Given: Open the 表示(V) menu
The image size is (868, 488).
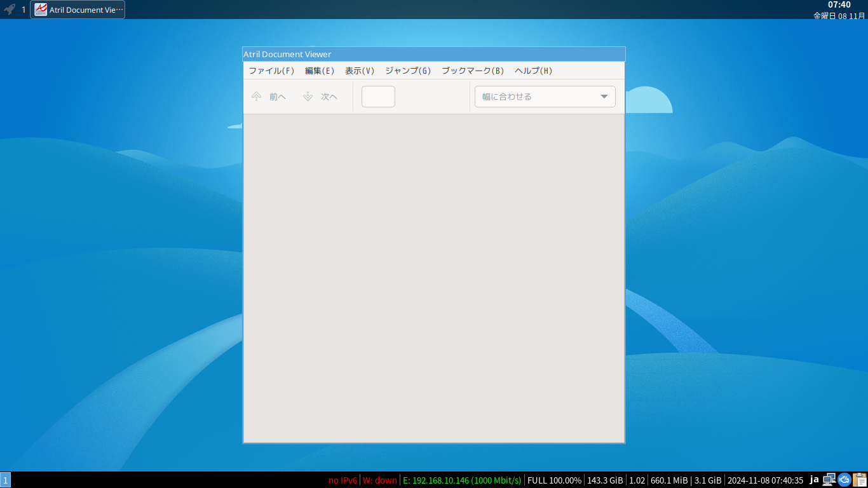Looking at the screenshot, I should (x=360, y=71).
